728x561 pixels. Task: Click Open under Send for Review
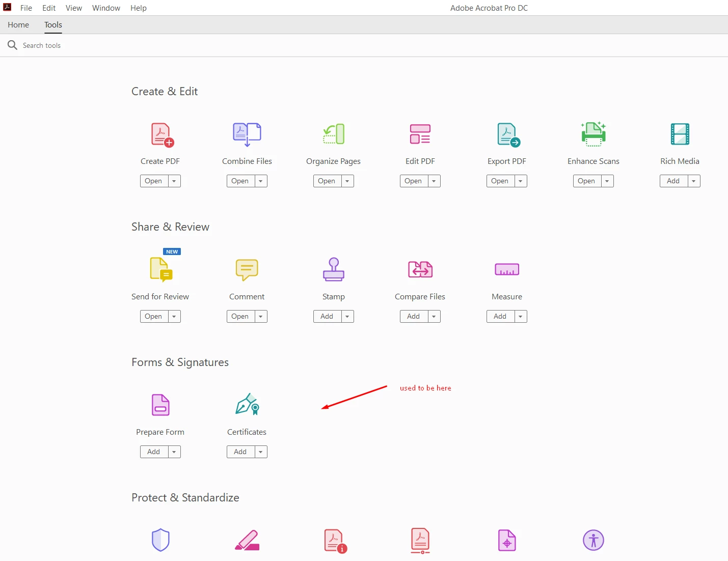click(154, 316)
